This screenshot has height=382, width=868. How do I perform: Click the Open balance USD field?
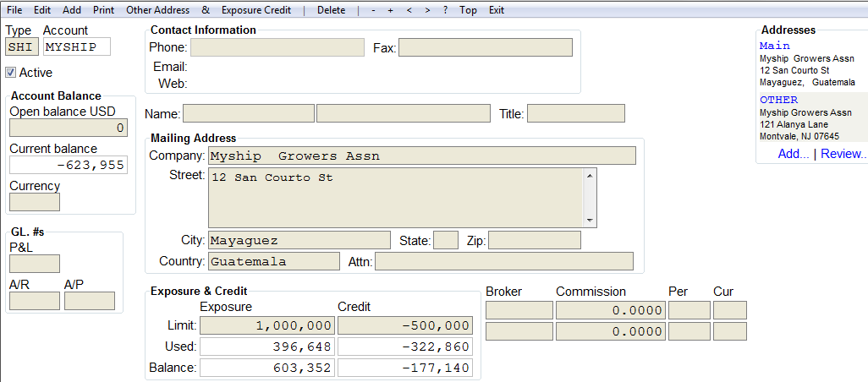[x=69, y=128]
